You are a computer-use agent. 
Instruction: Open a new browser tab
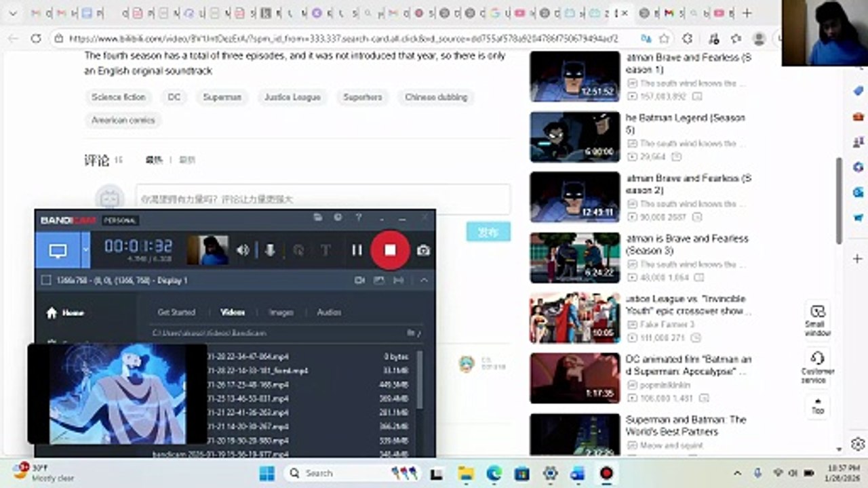747,13
